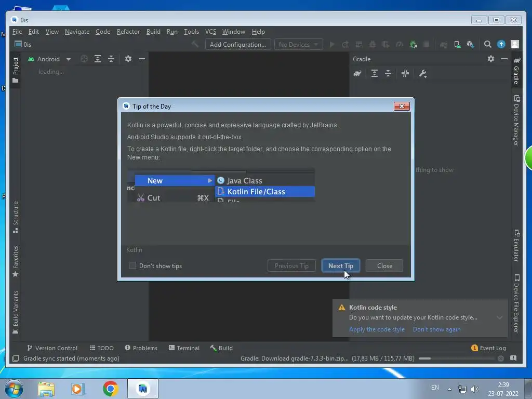Expand all in the Project panel
Screen dimensions: 532x399
tap(98, 59)
